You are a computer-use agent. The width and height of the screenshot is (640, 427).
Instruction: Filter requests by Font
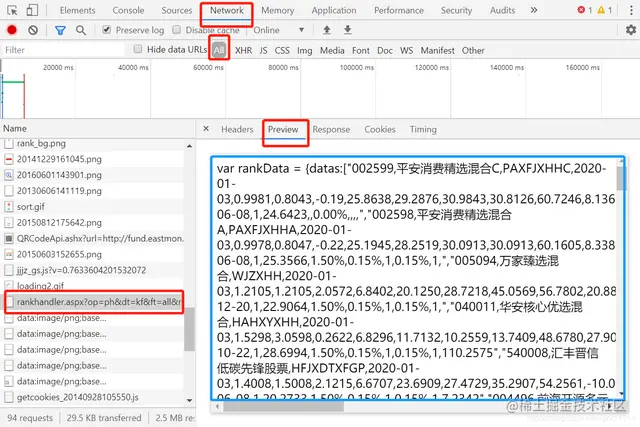tap(361, 50)
